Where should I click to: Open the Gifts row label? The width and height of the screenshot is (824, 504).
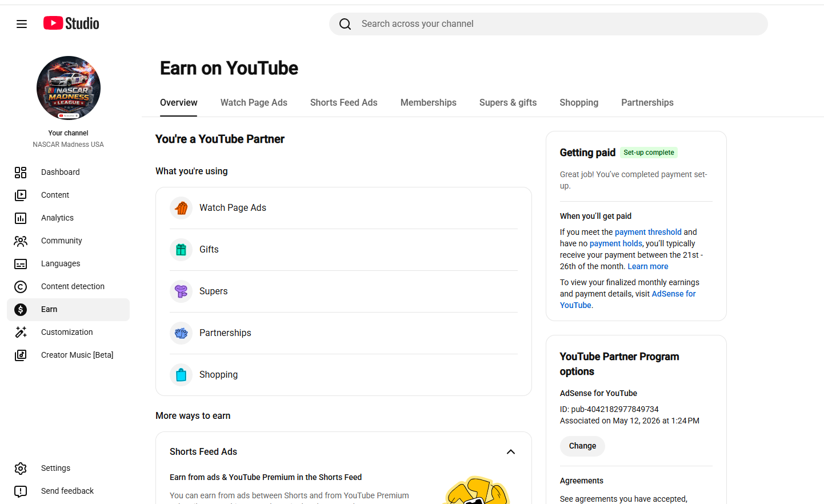[x=209, y=250]
